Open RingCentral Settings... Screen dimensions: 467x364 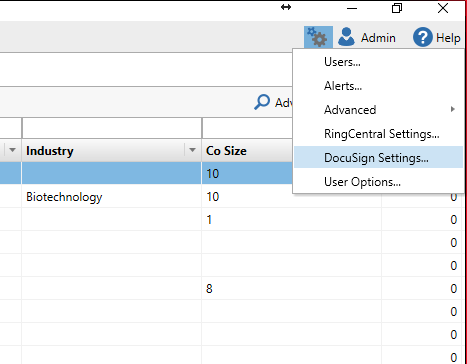[x=378, y=134]
